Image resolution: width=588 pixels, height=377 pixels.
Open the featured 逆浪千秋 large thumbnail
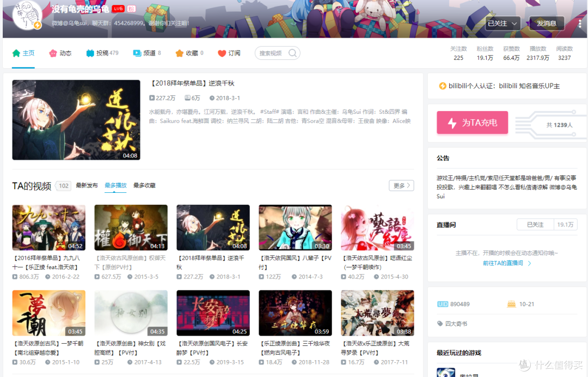76,120
